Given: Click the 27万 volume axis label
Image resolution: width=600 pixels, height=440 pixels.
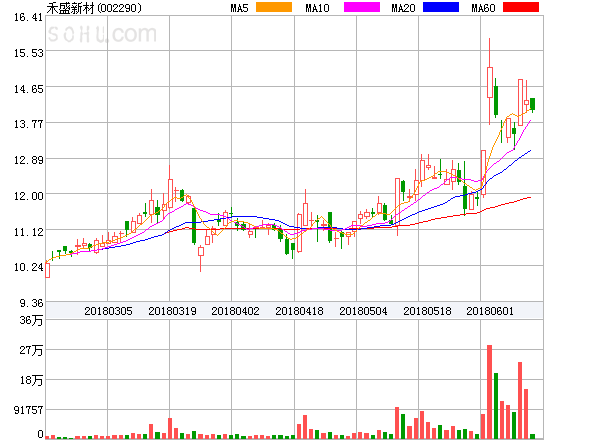Looking at the screenshot, I should (31, 350).
